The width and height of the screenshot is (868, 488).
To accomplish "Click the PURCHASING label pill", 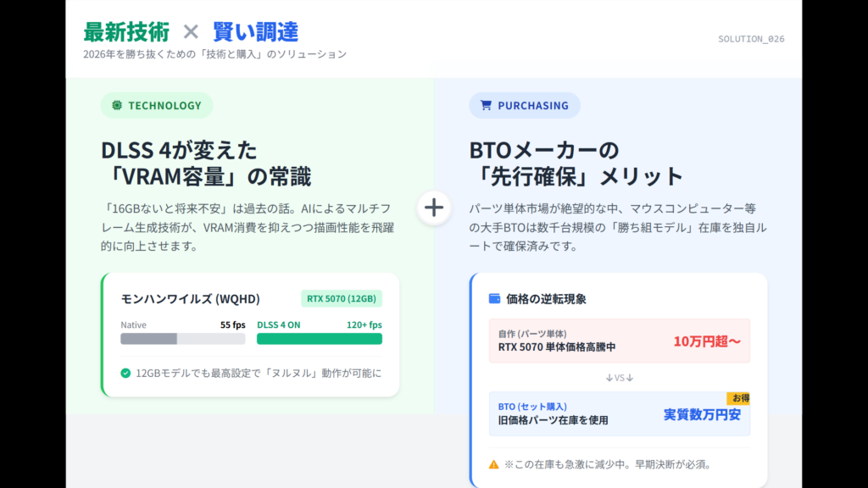I will pyautogui.click(x=525, y=106).
